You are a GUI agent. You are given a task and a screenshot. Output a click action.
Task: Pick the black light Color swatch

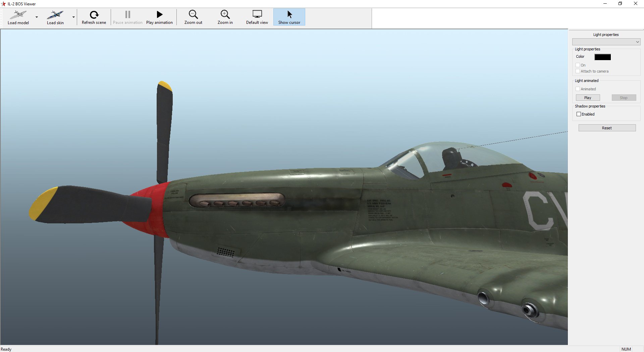point(602,57)
